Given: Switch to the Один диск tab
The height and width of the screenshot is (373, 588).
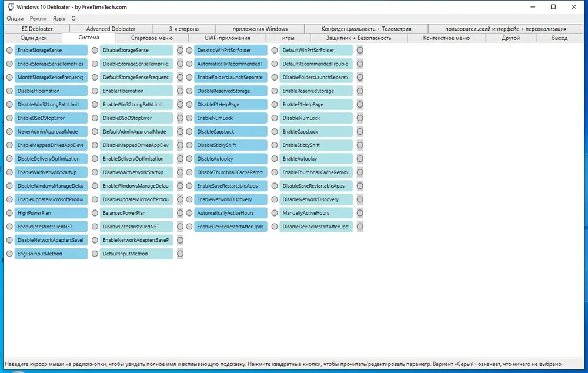Looking at the screenshot, I should coord(34,38).
